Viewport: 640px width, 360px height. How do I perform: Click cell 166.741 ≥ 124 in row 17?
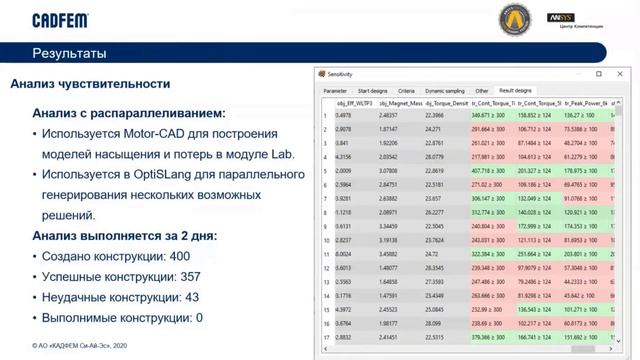point(539,338)
